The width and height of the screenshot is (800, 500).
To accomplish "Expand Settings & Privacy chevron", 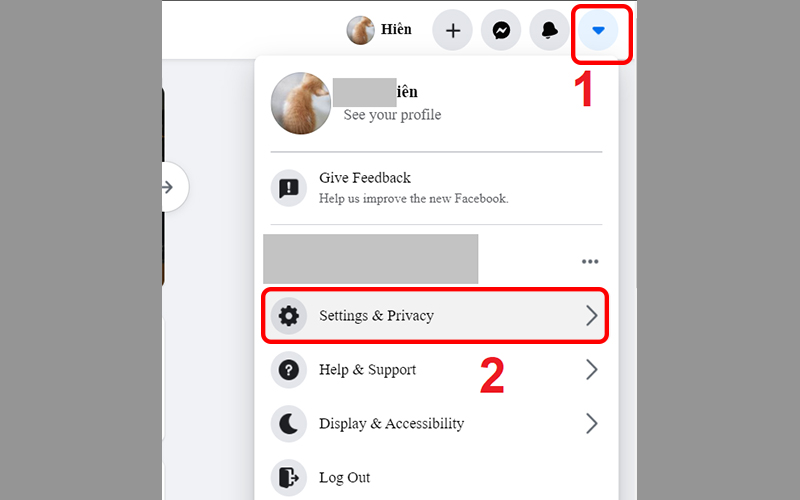I will (x=591, y=316).
